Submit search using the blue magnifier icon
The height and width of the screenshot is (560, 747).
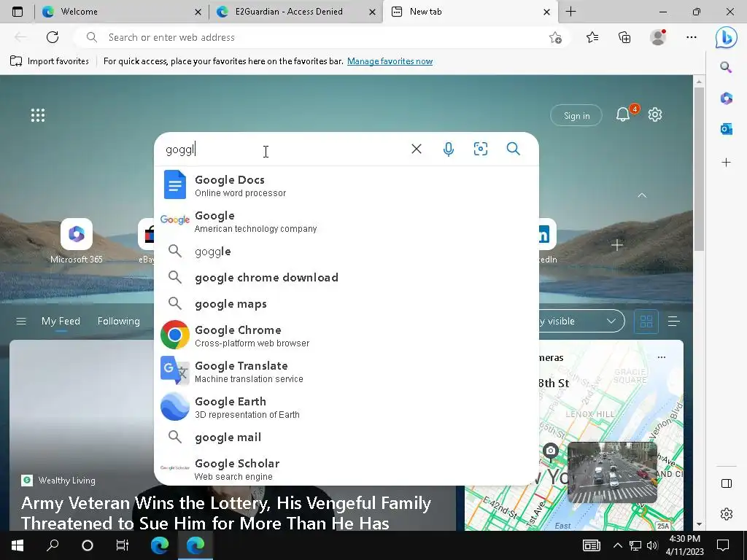click(513, 149)
